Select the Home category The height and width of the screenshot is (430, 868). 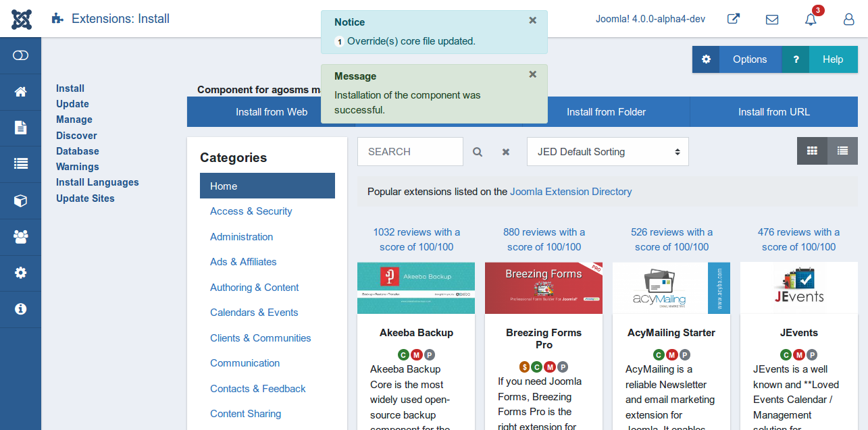267,186
